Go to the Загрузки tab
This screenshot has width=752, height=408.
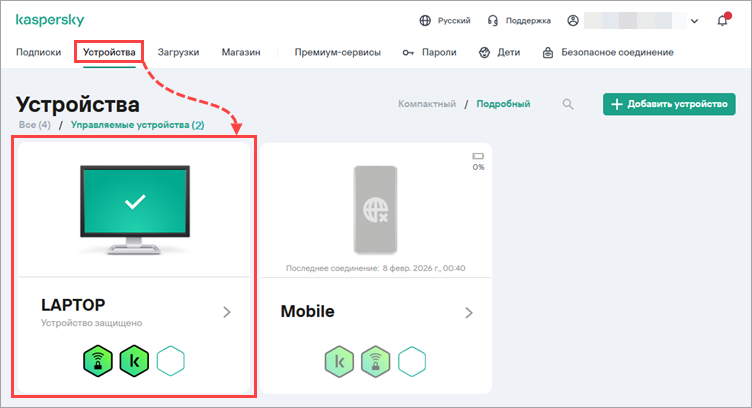click(178, 52)
